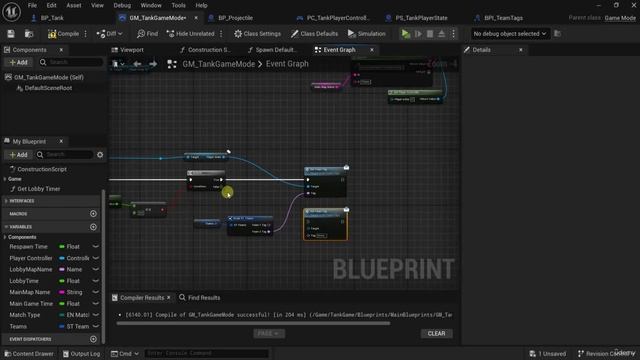Switch to the BP_Projectile tab

click(x=235, y=18)
